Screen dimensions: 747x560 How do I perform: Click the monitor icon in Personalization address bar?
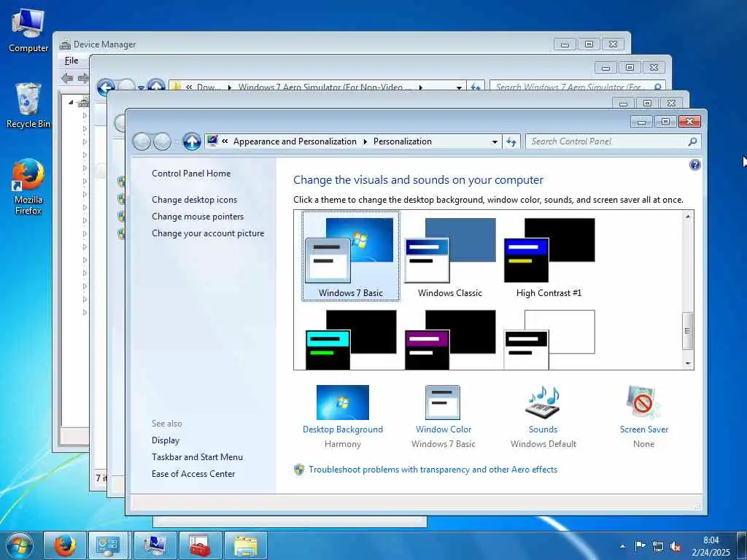[x=212, y=141]
